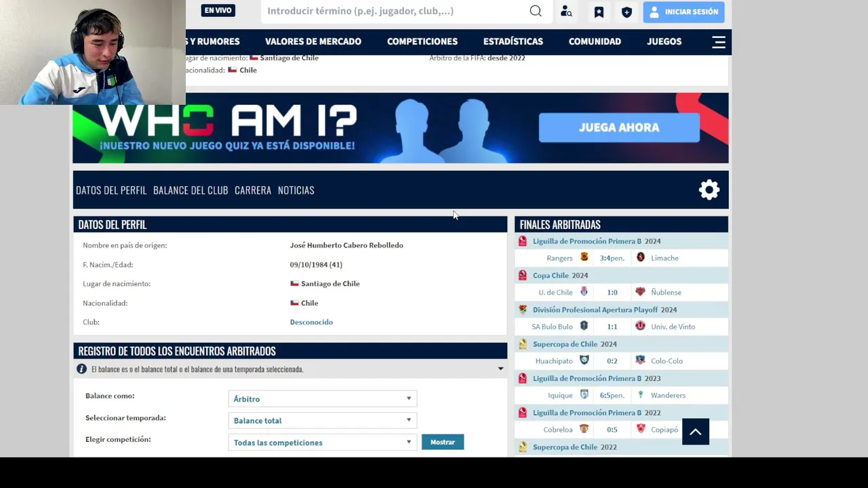Open the Estadísticas menu
Viewport: 868px width, 488px height.
pyautogui.click(x=513, y=41)
